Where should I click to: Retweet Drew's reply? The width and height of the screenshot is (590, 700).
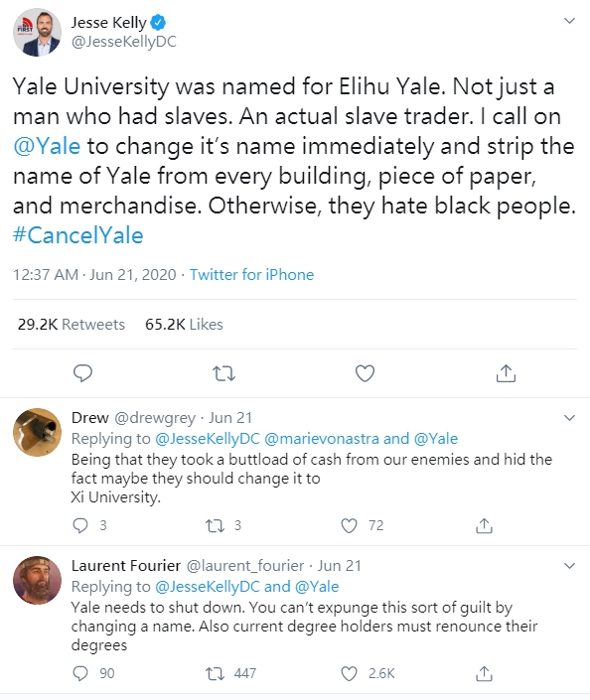coord(215,525)
